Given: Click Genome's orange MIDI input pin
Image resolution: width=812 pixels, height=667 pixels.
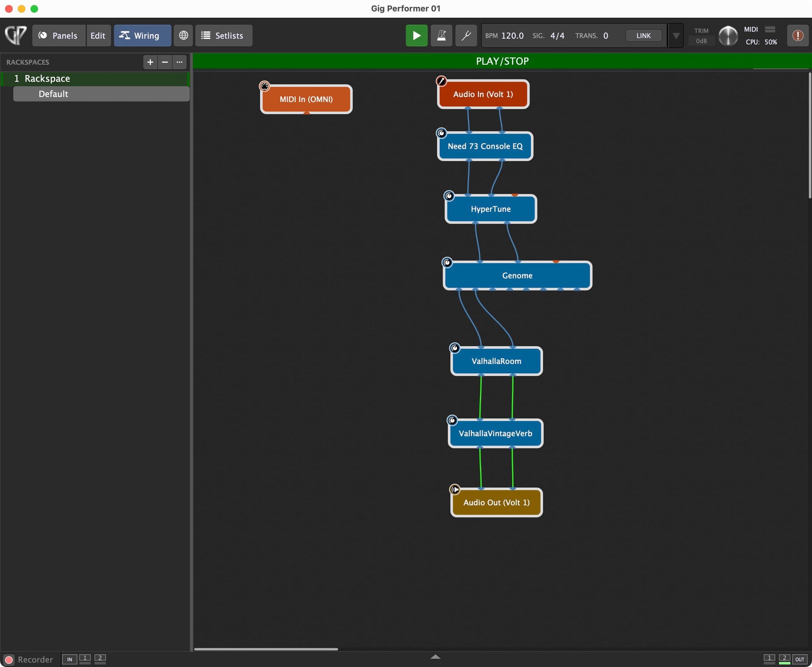Looking at the screenshot, I should click(556, 262).
